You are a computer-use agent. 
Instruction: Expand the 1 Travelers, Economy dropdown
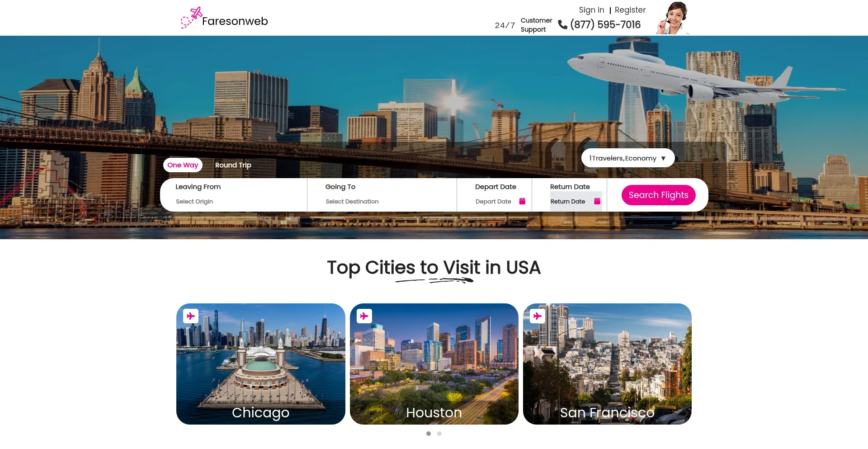[x=628, y=158]
